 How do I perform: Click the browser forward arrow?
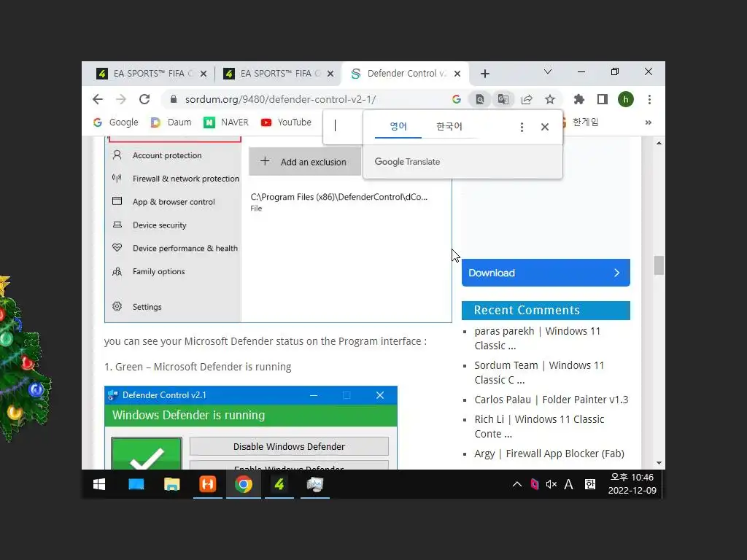[121, 99]
